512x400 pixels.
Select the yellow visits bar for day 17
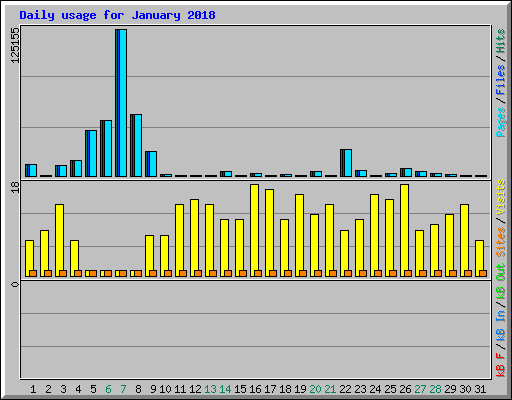pos(269,233)
